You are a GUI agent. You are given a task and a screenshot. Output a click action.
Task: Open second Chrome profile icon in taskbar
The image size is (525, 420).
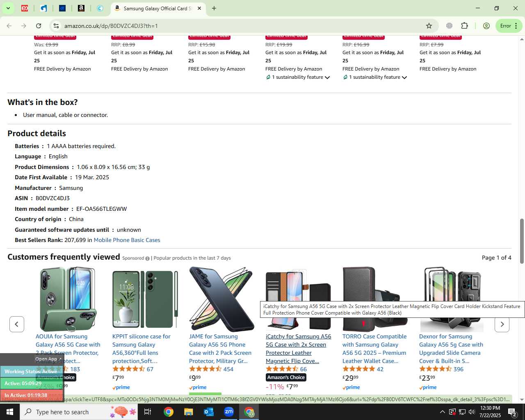click(249, 412)
